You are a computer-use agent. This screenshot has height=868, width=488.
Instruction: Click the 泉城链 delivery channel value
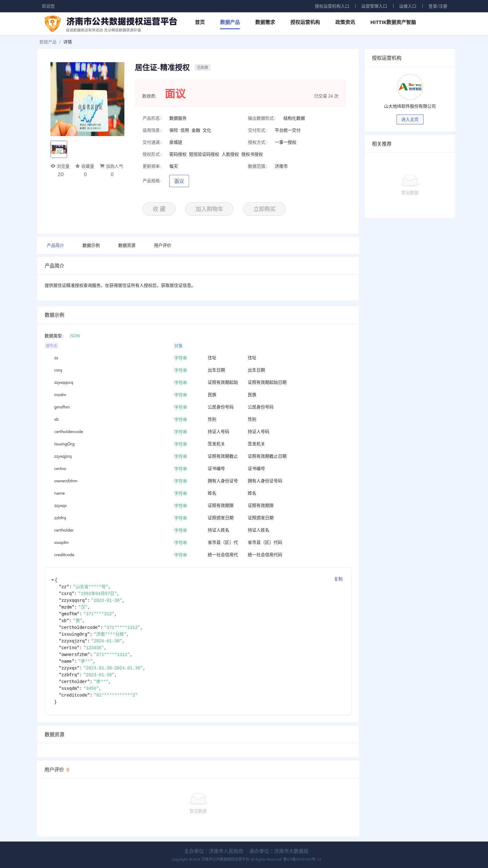click(175, 143)
